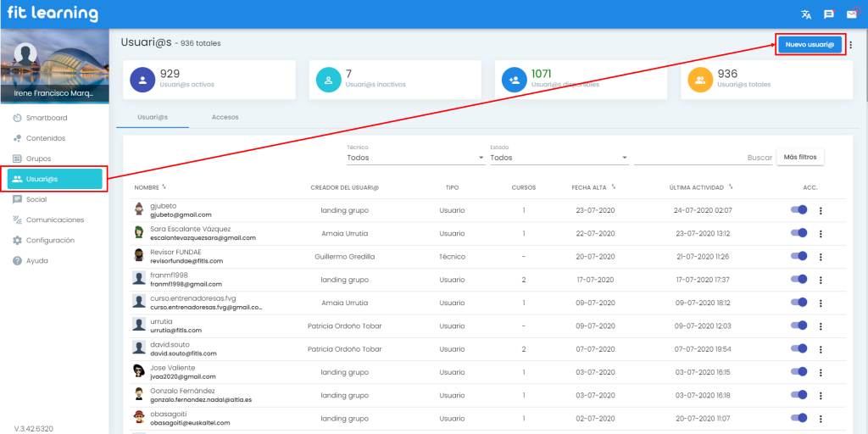Click version label V.3.42.6320

point(33,428)
